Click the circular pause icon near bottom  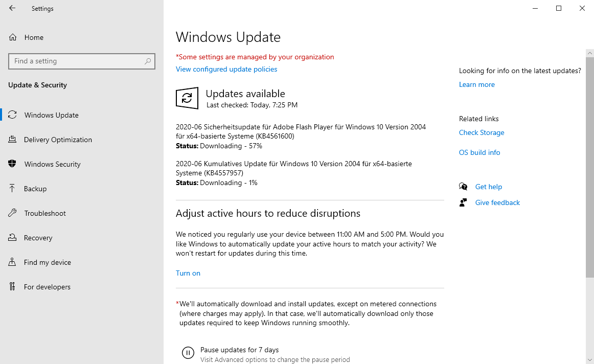point(188,353)
